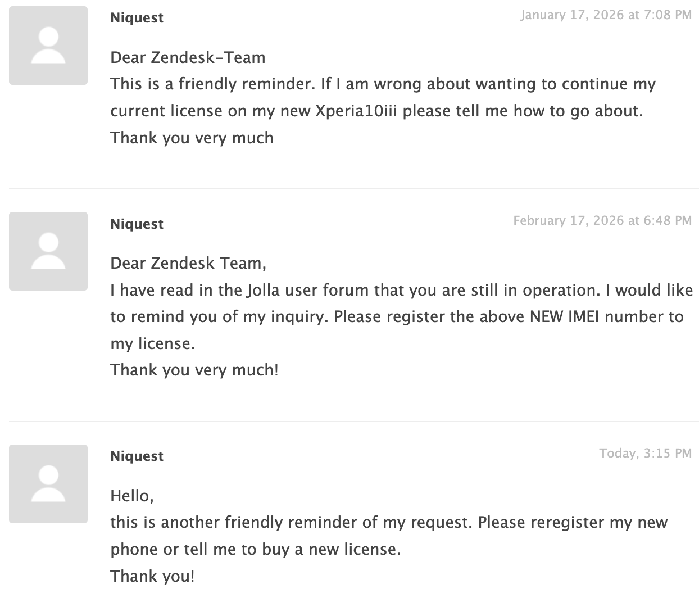Click the January 17, 2026 at 7:08 PM timestamp
The width and height of the screenshot is (699, 616).
point(606,15)
